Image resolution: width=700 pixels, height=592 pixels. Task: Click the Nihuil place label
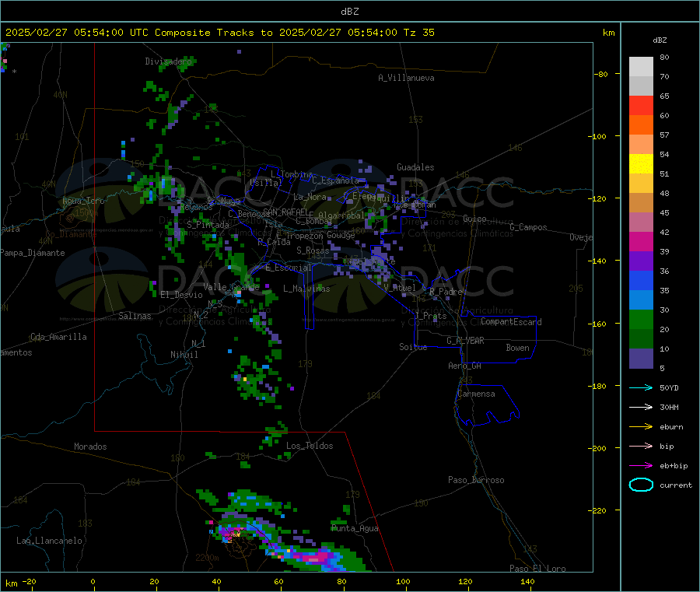coord(184,355)
